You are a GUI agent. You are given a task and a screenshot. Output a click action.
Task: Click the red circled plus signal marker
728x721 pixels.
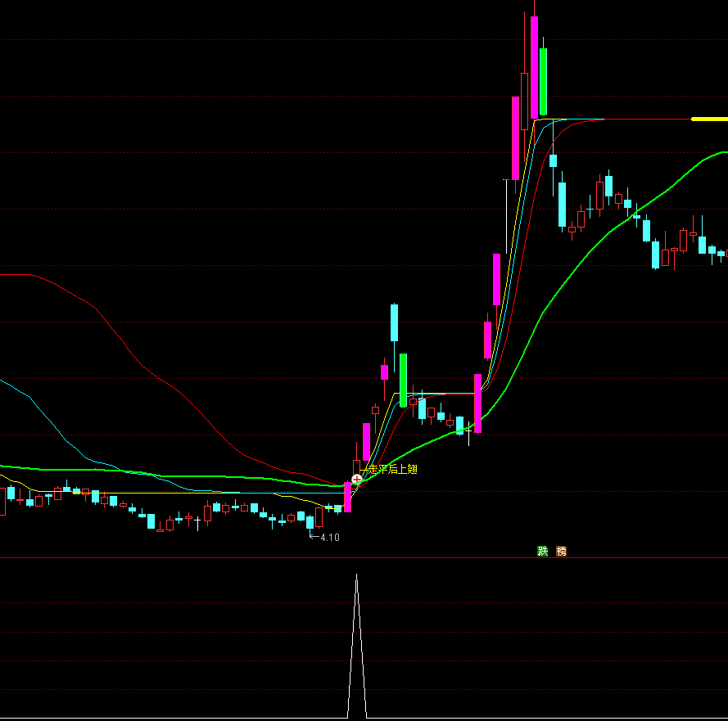coord(356,478)
